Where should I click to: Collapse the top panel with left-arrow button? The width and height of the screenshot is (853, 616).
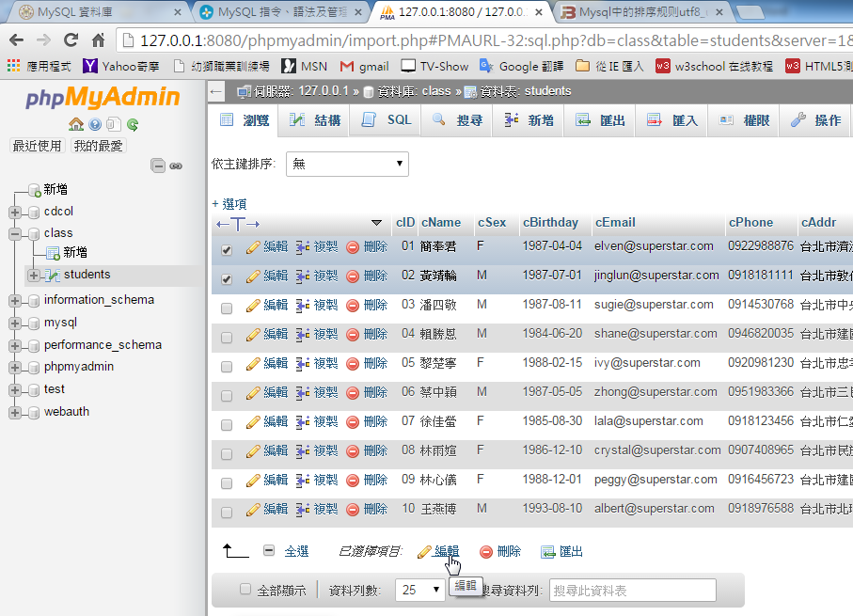pyautogui.click(x=216, y=91)
